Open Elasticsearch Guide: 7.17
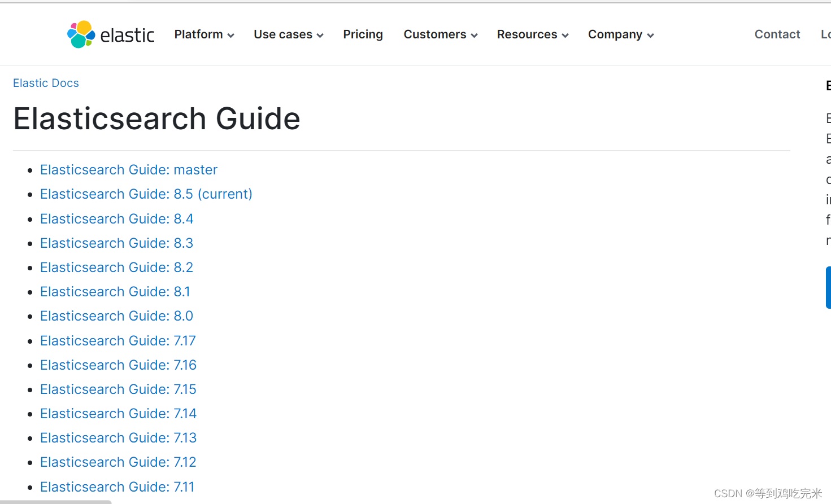 (118, 341)
